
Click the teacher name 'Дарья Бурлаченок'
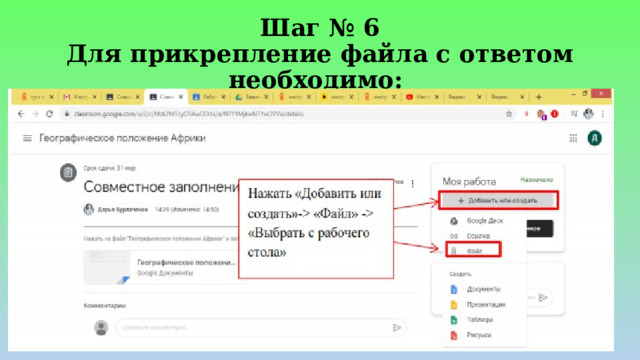[x=122, y=209]
